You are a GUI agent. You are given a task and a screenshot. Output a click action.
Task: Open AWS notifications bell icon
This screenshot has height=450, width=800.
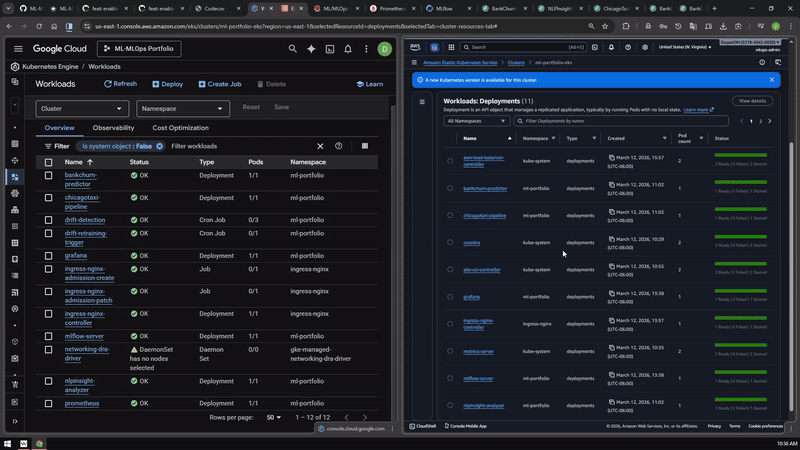tap(611, 47)
